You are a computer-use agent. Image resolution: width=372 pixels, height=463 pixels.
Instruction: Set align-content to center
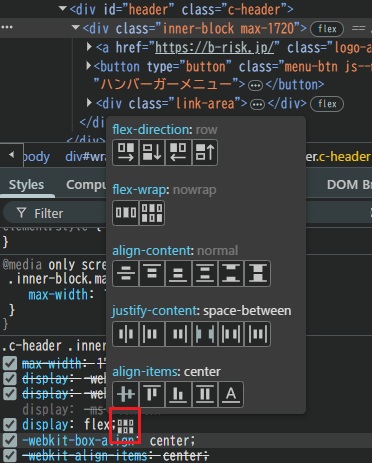(x=125, y=274)
